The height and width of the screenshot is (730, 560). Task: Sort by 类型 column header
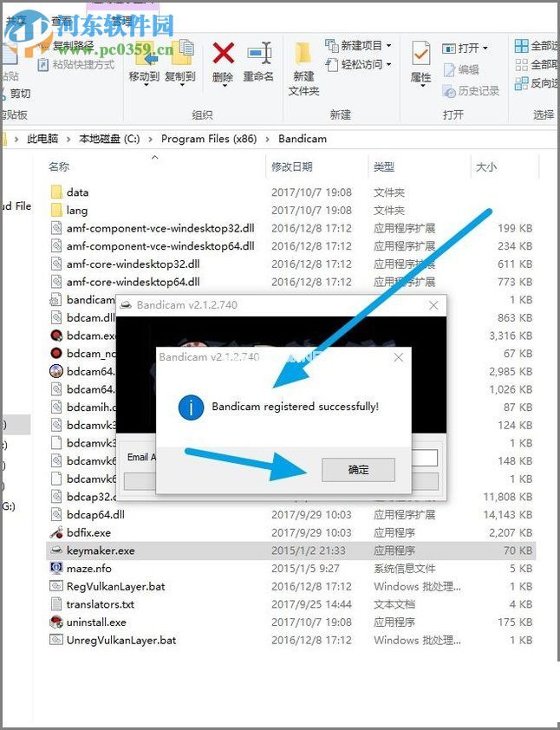click(384, 166)
